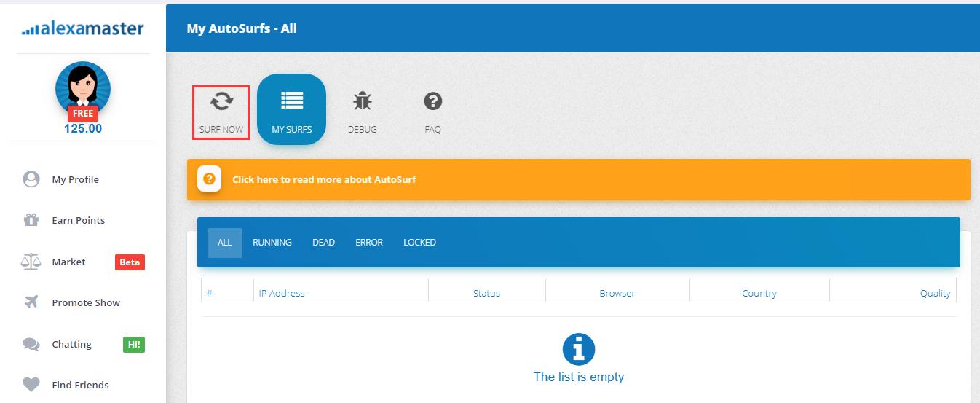The image size is (980, 403).
Task: Click here to read more about AutoSurf
Action: tap(324, 179)
